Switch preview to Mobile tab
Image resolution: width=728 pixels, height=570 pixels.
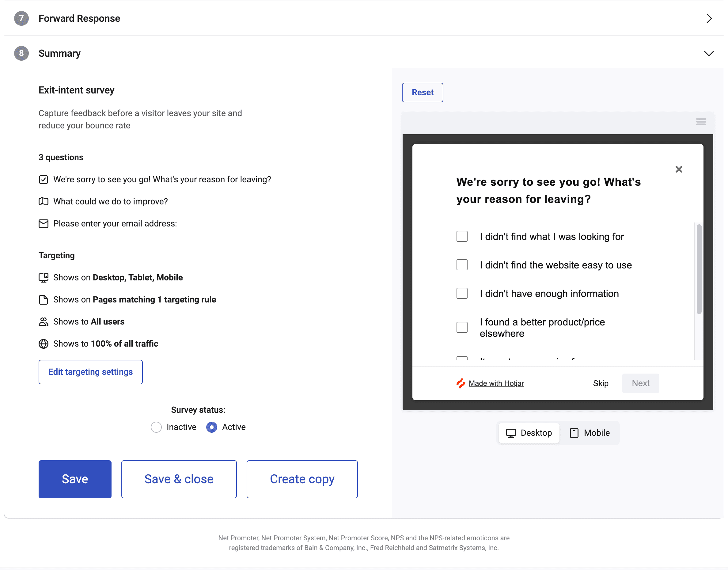click(x=590, y=433)
